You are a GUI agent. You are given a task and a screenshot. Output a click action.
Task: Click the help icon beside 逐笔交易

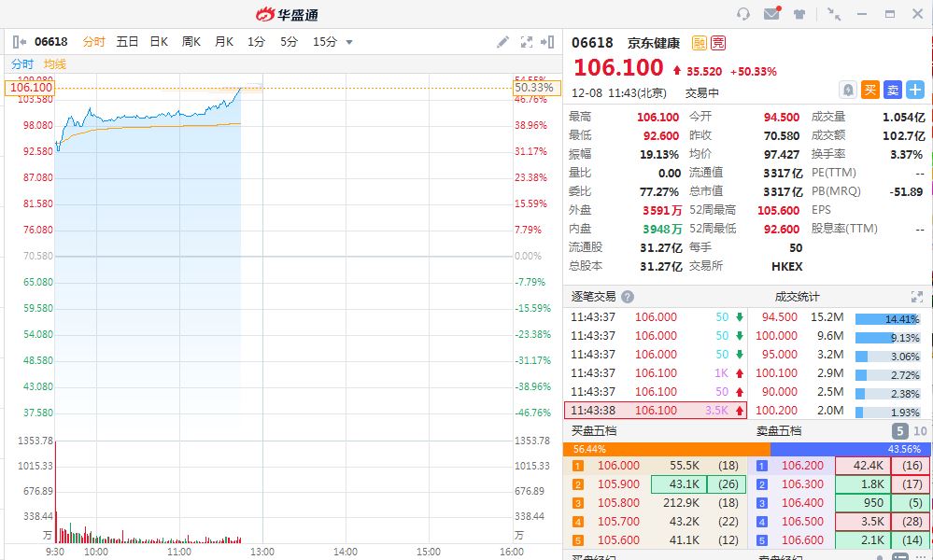(x=628, y=297)
